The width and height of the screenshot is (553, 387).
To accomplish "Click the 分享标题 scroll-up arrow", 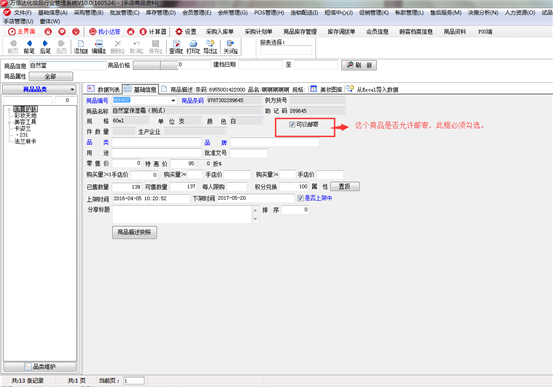I will coord(255,210).
